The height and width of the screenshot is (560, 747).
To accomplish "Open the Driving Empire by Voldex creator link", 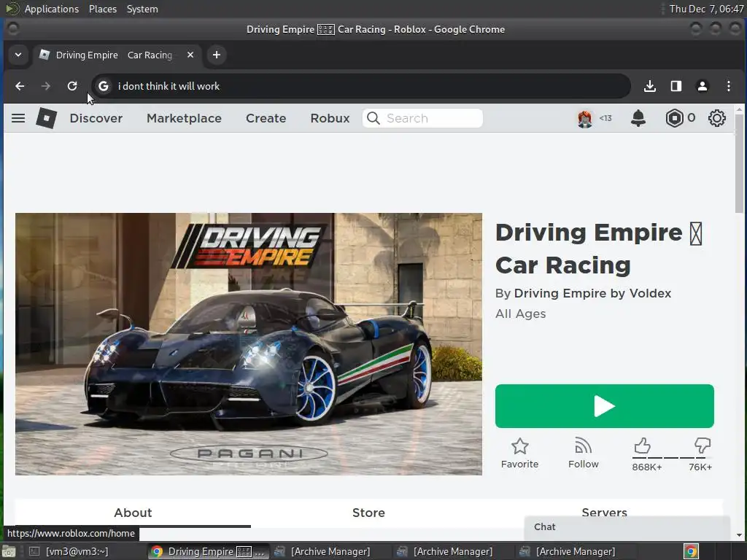I will (592, 293).
